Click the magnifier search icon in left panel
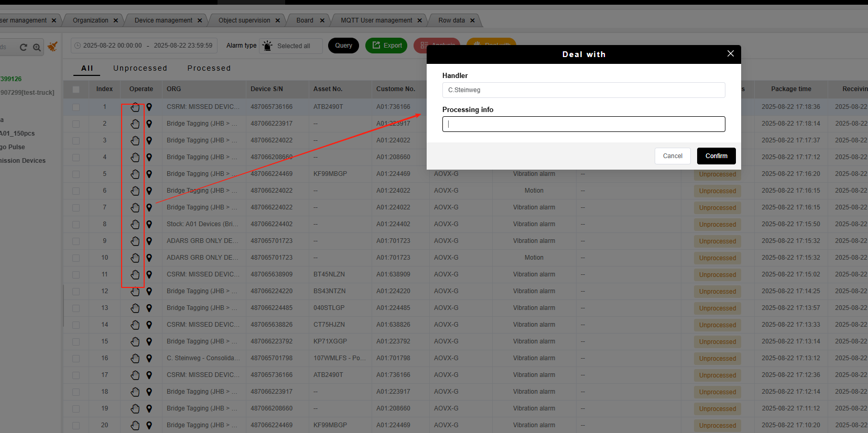The height and width of the screenshot is (433, 868). pos(37,47)
